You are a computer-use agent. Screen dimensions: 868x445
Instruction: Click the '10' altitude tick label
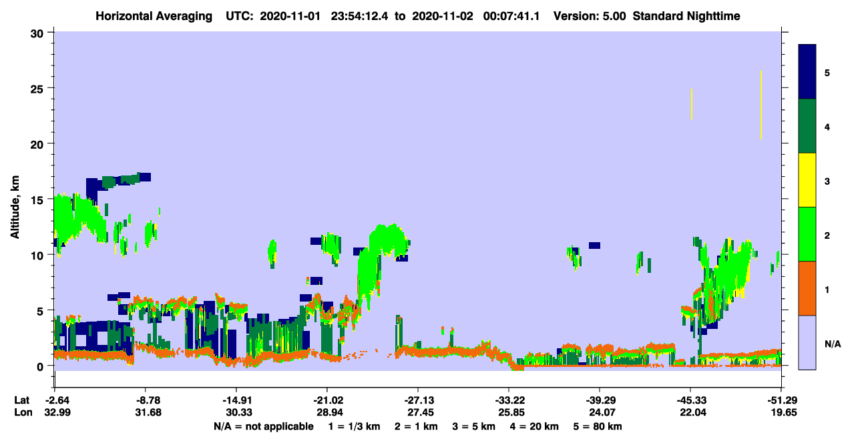[39, 255]
